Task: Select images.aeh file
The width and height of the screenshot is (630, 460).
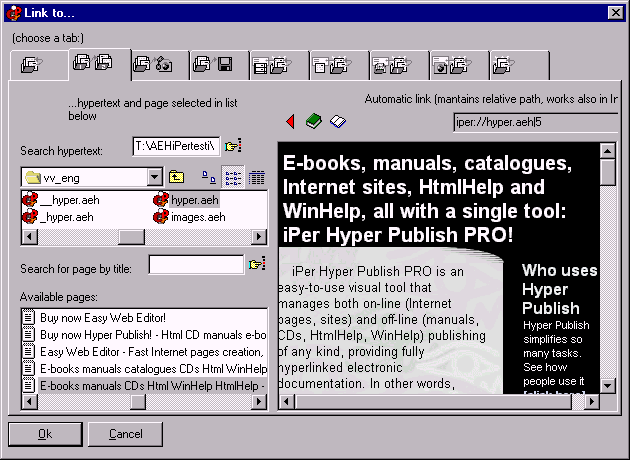Action: tap(189, 217)
